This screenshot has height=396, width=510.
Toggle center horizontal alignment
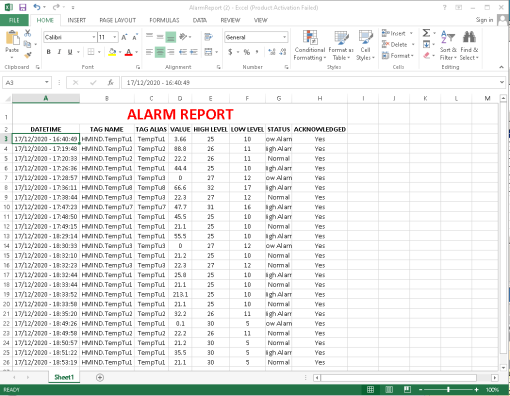(160, 52)
